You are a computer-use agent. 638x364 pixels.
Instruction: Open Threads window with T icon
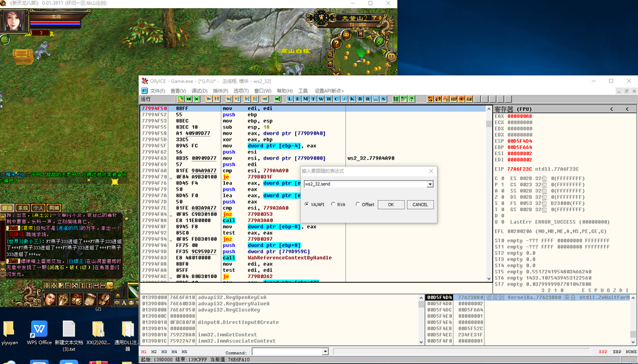pyautogui.click(x=314, y=99)
